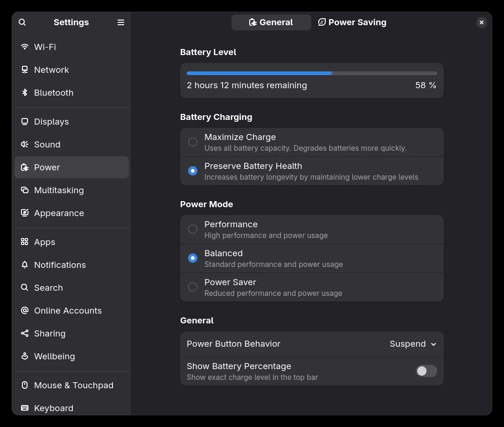Image resolution: width=504 pixels, height=427 pixels.
Task: Select the Maximize Charge radio button
Action: click(193, 142)
